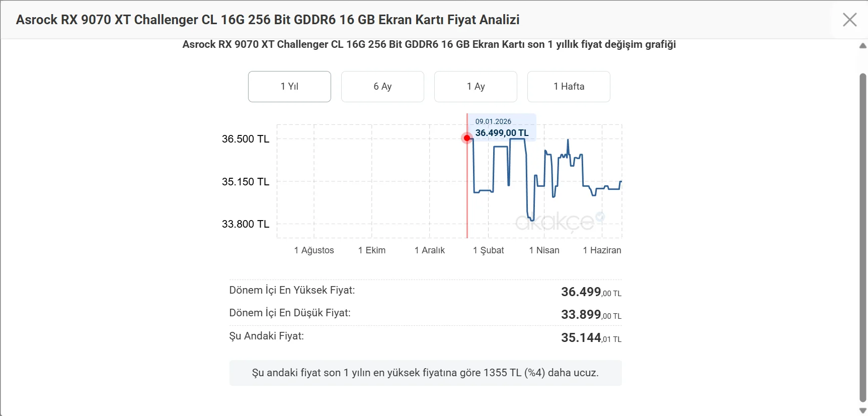Select the 1 Yıl time range
Screen dimensions: 868x416
289,87
